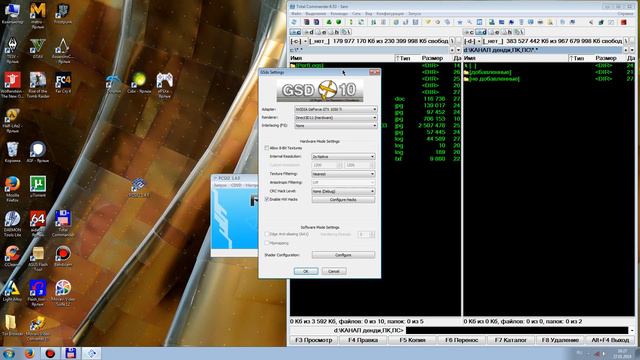
Task: Switch to Bandicam on the taskbar
Action: (50, 353)
